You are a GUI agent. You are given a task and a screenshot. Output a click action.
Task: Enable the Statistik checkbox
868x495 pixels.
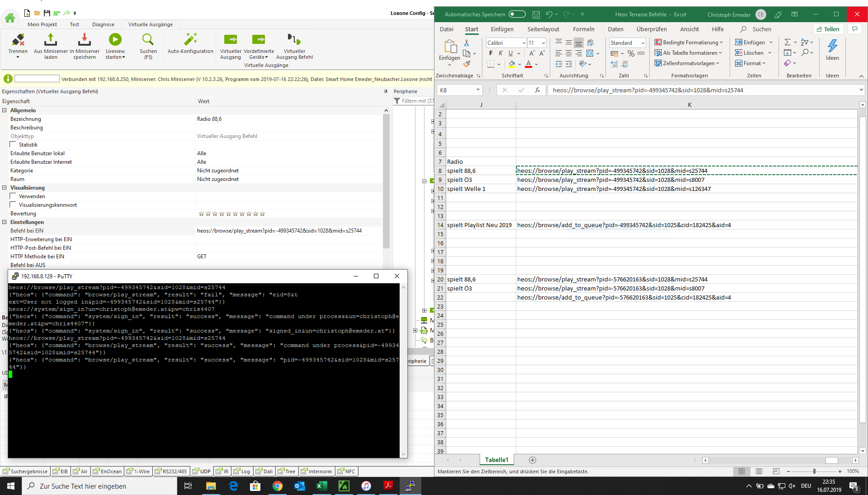click(13, 145)
